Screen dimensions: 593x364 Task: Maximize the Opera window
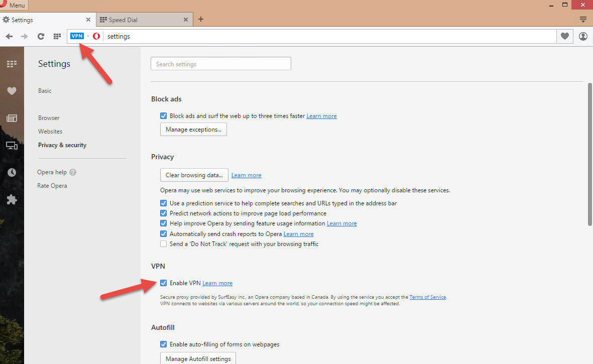click(x=565, y=5)
